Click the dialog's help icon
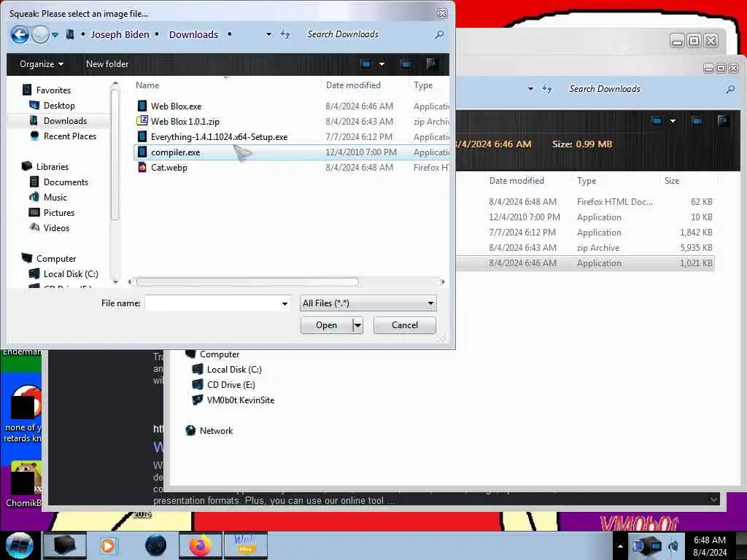This screenshot has width=747, height=560. (432, 64)
